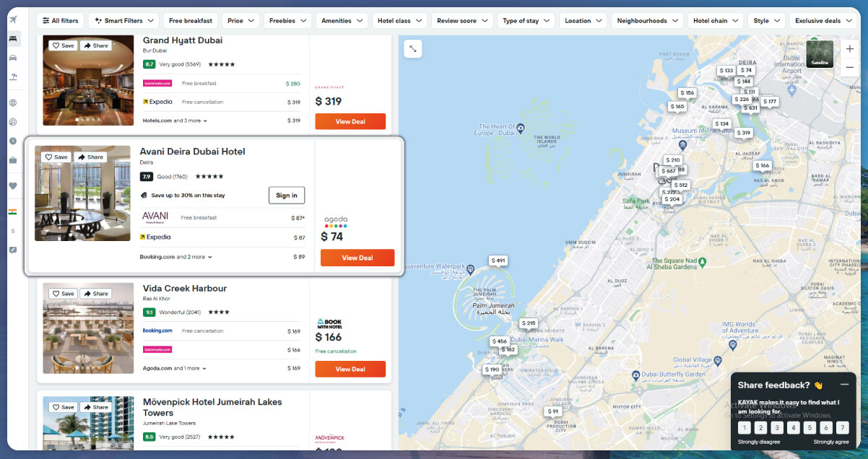Image resolution: width=868 pixels, height=459 pixels.
Task: Save Mövenpick Hotel to favorites
Action: (63, 407)
